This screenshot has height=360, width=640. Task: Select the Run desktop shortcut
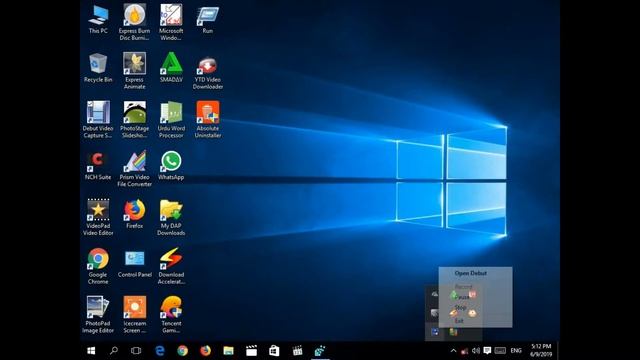[207, 19]
